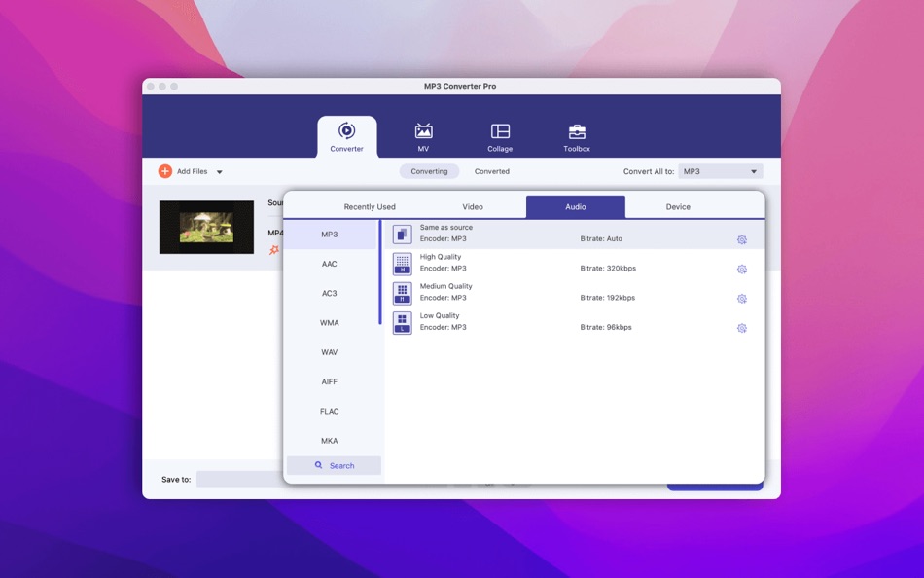Image resolution: width=924 pixels, height=578 pixels.
Task: Open settings gear for Same as source preset
Action: tap(741, 239)
